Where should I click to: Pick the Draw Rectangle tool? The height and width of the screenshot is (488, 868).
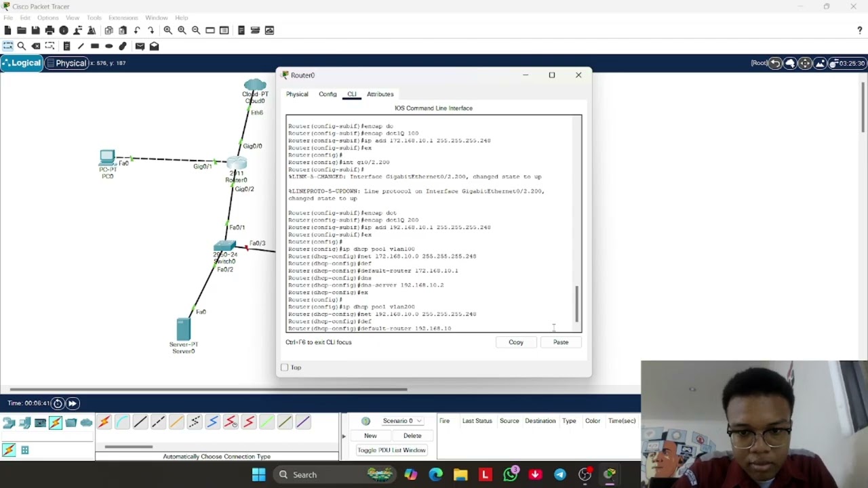[x=95, y=46]
